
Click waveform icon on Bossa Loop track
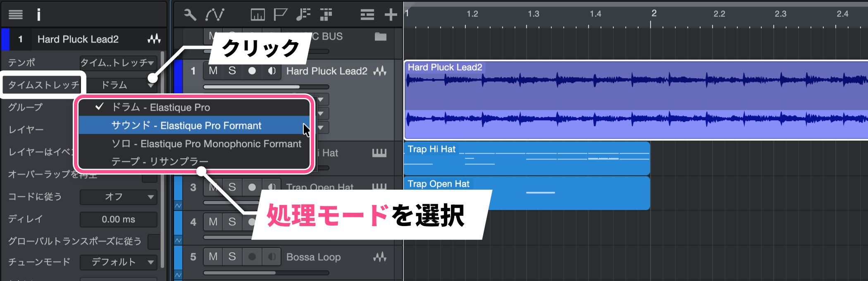tap(379, 257)
